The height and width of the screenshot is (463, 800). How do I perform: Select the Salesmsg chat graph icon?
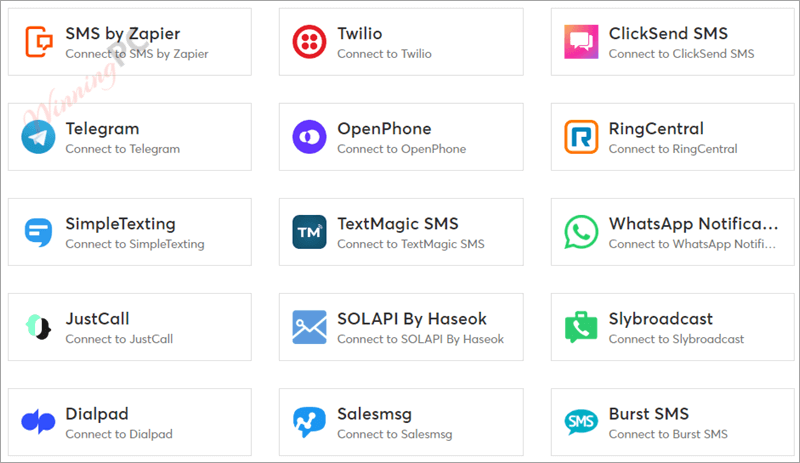(309, 422)
